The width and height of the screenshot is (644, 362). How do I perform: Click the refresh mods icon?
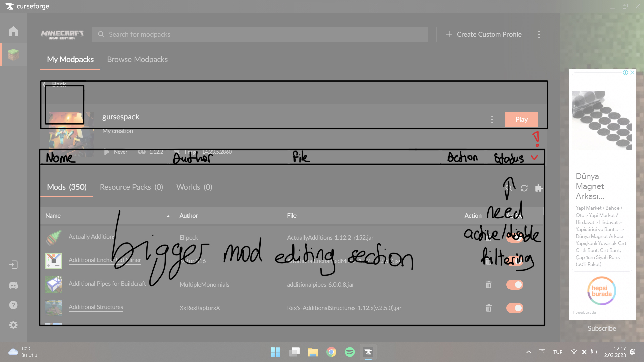(524, 188)
